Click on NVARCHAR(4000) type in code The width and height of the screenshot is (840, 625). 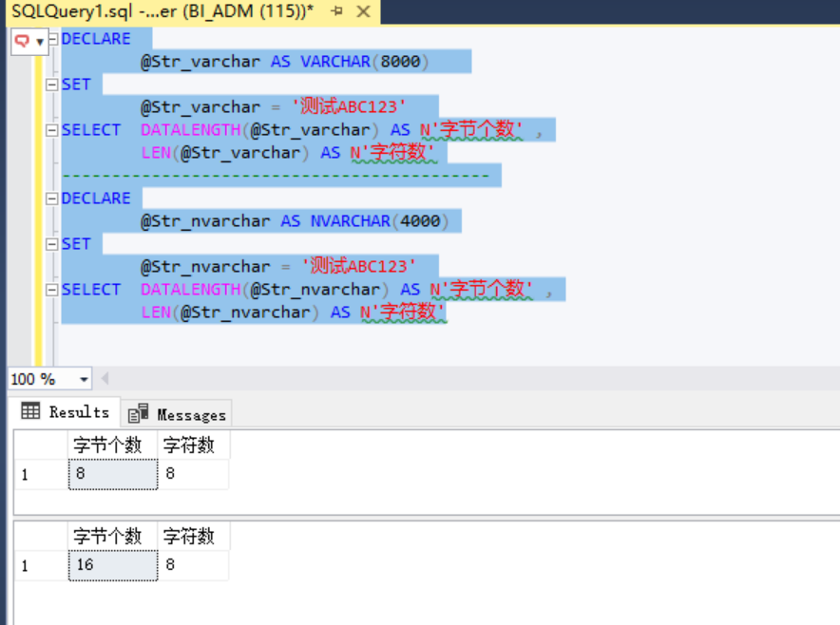(x=379, y=221)
